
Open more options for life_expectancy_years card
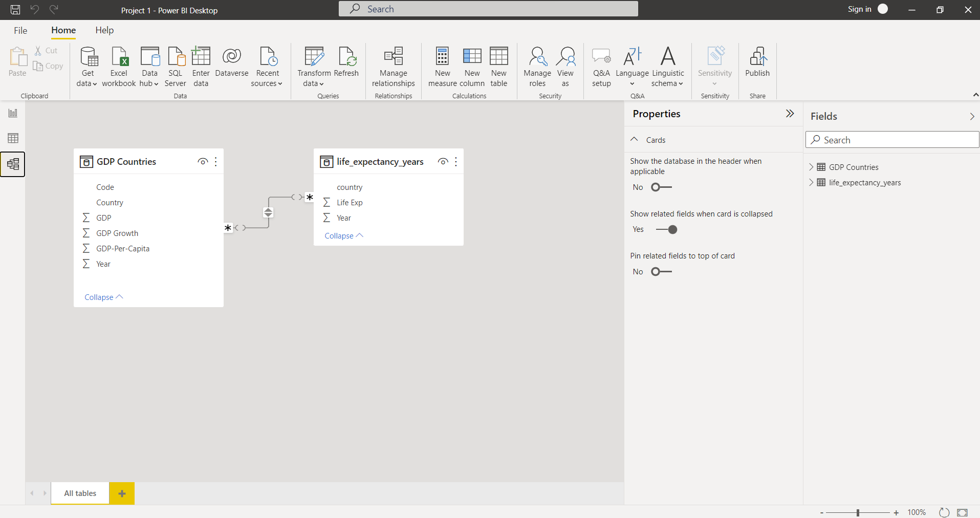pyautogui.click(x=456, y=162)
